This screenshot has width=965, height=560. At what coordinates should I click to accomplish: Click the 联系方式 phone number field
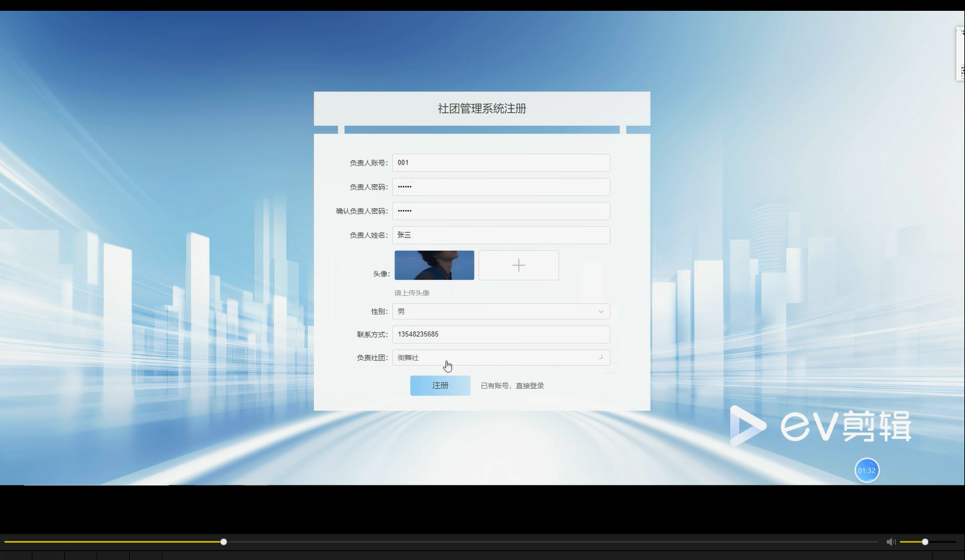pyautogui.click(x=500, y=334)
